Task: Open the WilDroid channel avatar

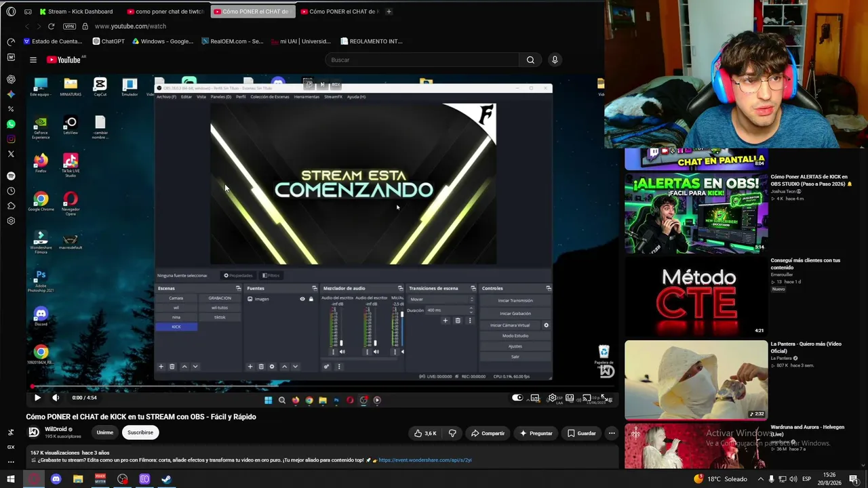Action: (33, 432)
